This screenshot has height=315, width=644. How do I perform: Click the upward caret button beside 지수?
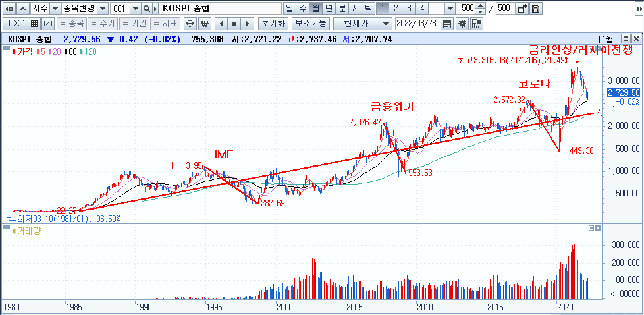coord(23,8)
